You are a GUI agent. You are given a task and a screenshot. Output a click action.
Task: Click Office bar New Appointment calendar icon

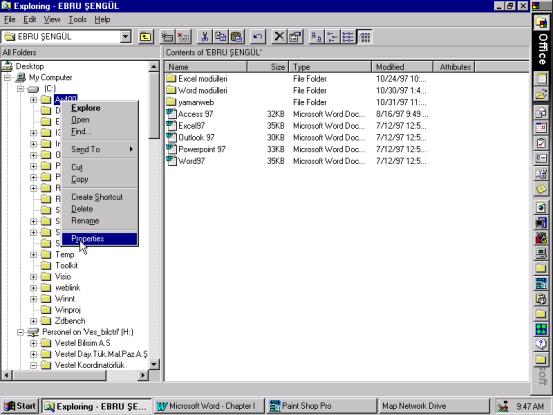click(541, 128)
